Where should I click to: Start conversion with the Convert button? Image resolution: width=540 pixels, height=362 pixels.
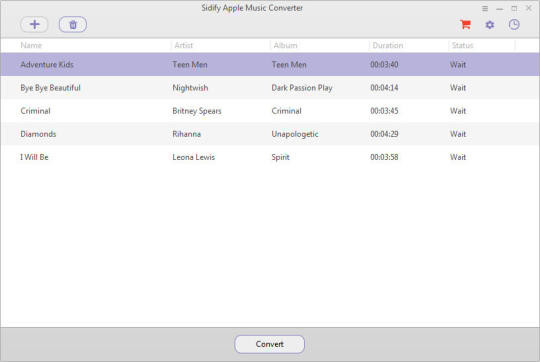click(x=269, y=344)
